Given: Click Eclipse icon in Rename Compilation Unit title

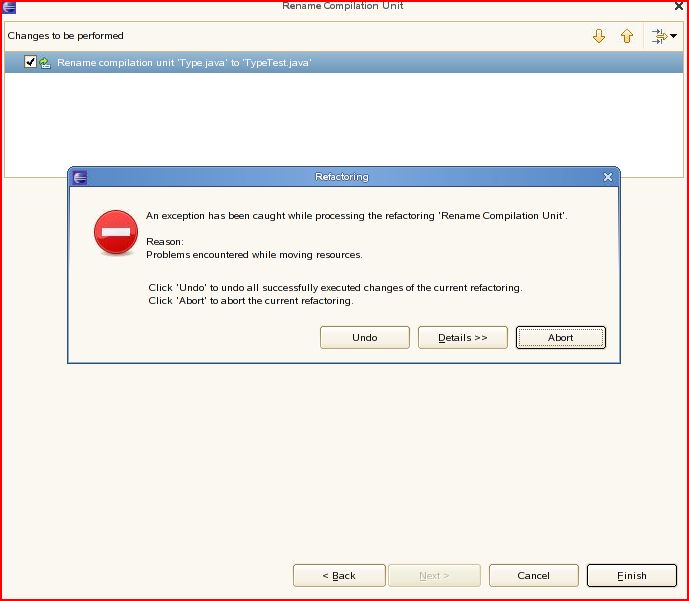Looking at the screenshot, I should [x=9, y=7].
